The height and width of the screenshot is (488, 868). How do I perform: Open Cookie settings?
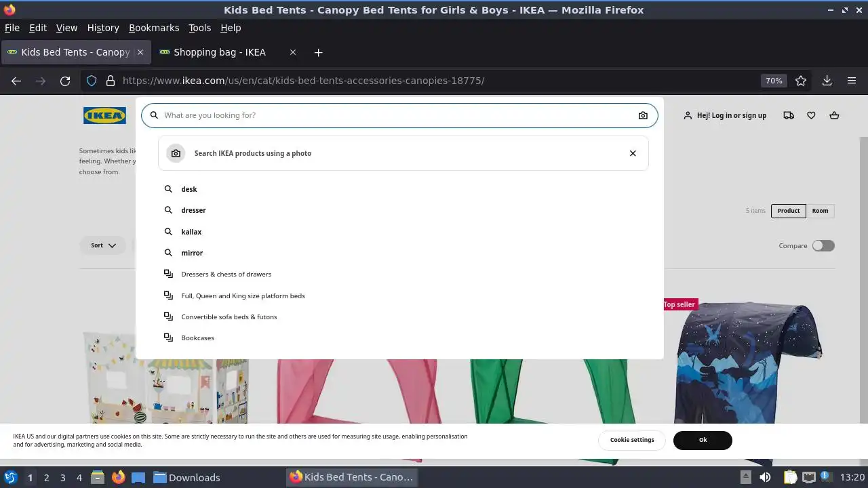[632, 440]
